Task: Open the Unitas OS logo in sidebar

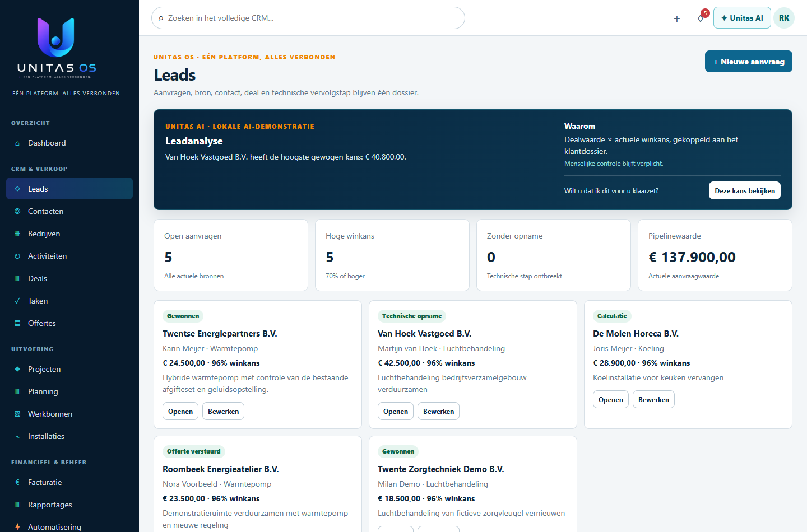Action: pyautogui.click(x=57, y=48)
